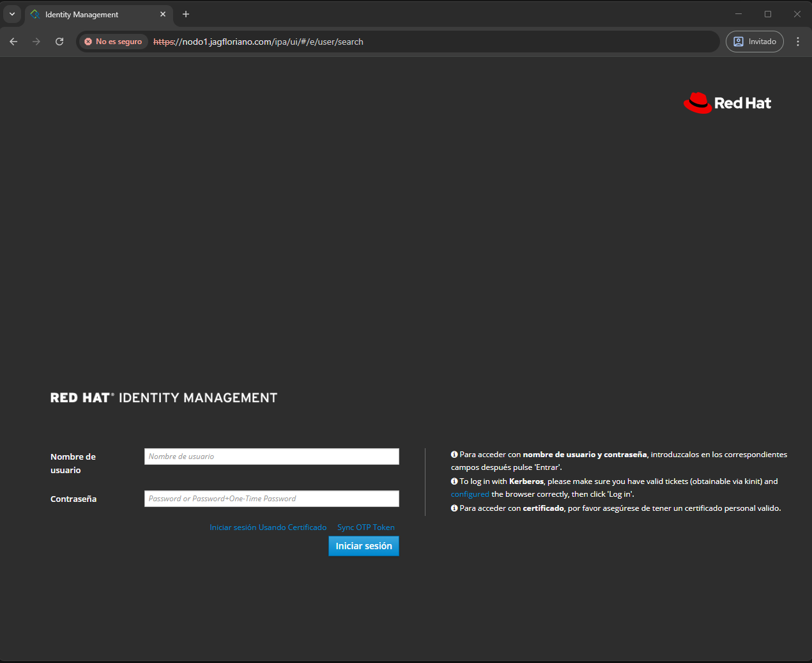The width and height of the screenshot is (812, 663).
Task: Expand the tab search dropdown arrow
Action: (11, 14)
